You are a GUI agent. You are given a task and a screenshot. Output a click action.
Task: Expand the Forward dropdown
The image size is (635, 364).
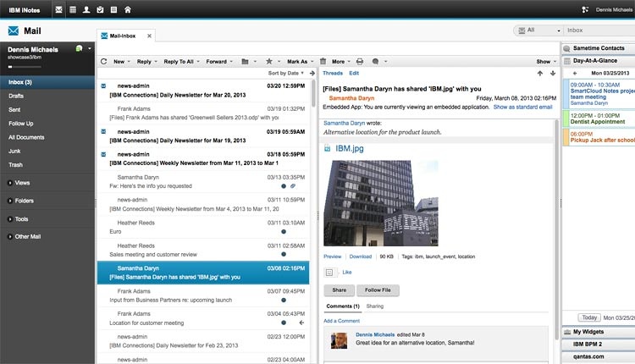click(231, 62)
